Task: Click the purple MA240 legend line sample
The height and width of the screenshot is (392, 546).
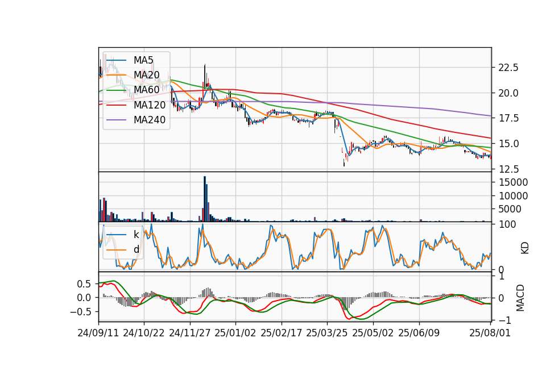Action: [116, 120]
